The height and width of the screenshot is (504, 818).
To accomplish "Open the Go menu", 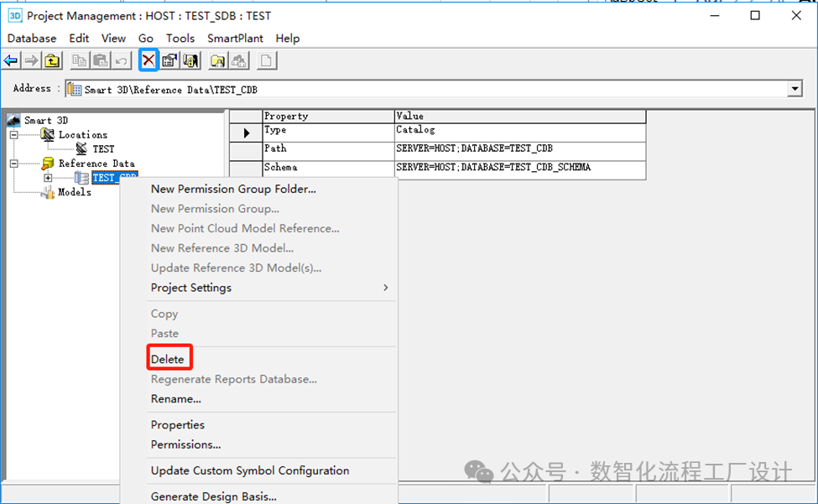I will point(145,39).
